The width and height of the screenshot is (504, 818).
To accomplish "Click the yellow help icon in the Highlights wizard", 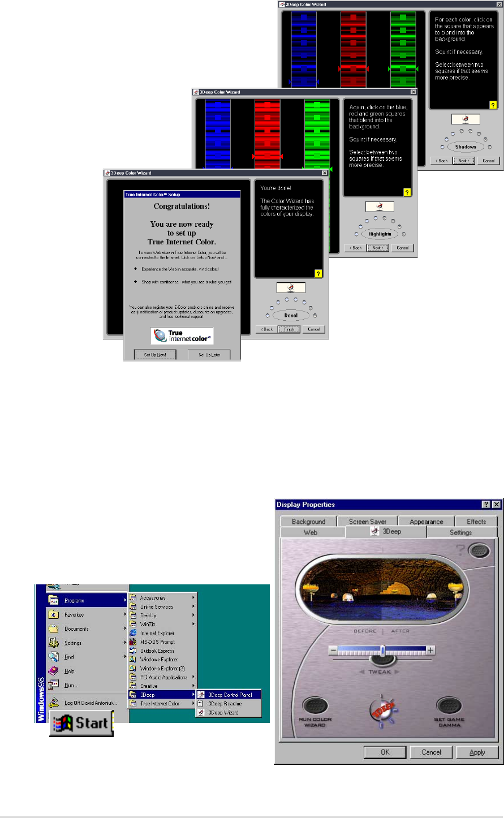I will pos(407,192).
